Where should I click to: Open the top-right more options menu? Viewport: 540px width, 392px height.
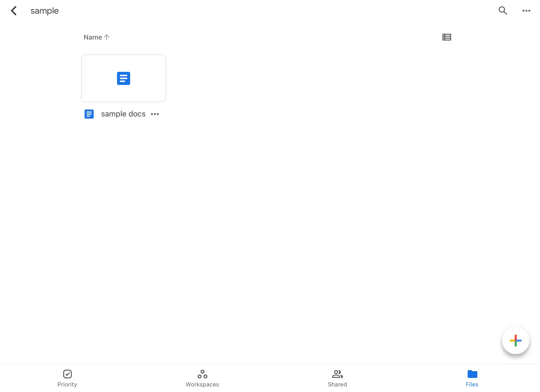point(526,11)
